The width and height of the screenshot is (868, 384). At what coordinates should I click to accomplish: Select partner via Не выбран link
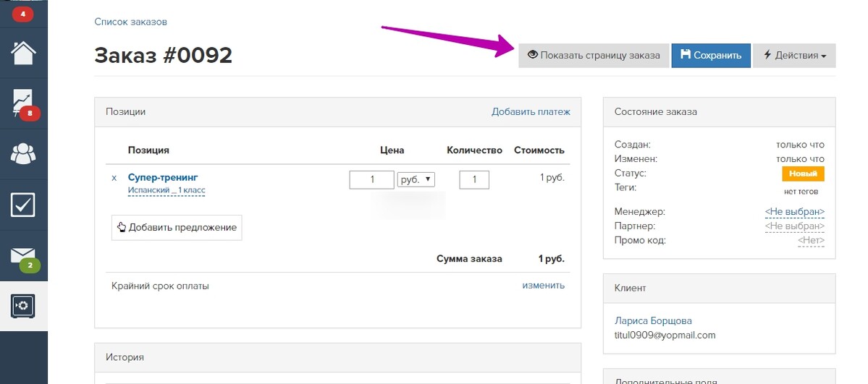794,226
